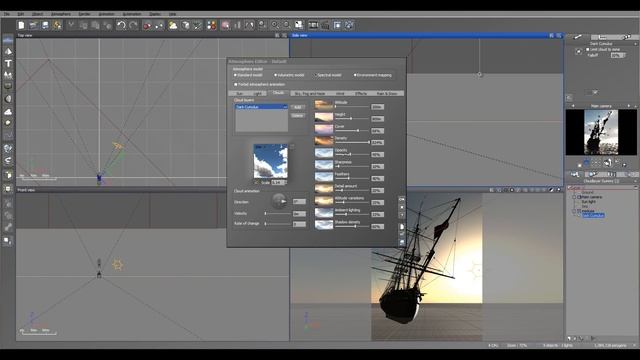Click the cloud material preview thumbnail

click(x=270, y=161)
